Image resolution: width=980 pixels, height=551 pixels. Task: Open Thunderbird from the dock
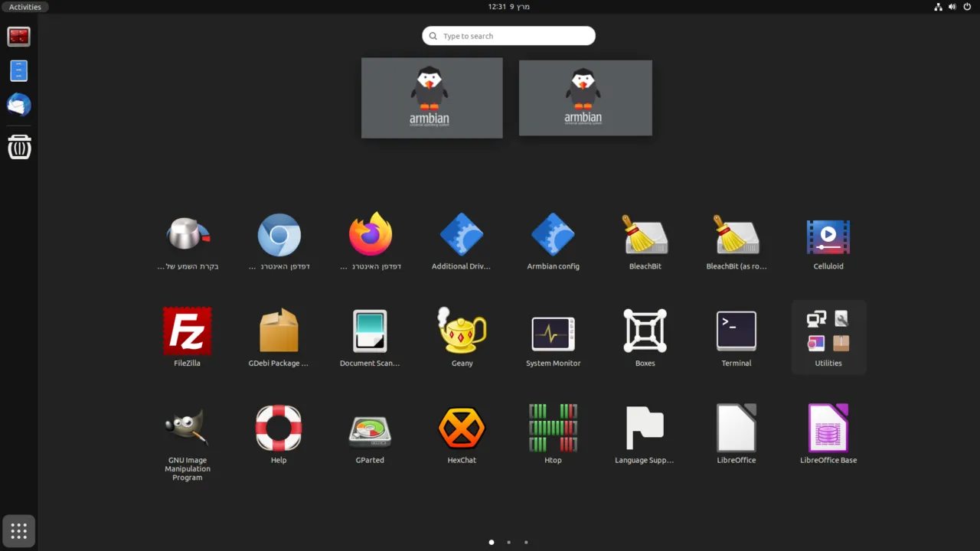click(x=18, y=104)
